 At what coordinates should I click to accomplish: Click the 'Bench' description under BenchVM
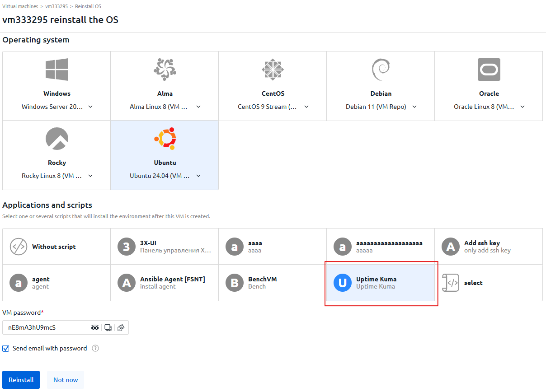[257, 286]
